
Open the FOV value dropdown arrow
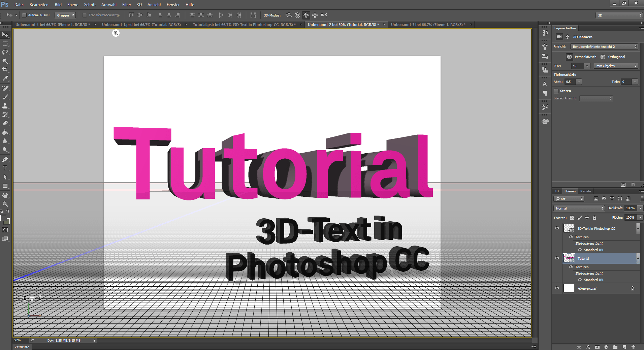click(x=587, y=66)
